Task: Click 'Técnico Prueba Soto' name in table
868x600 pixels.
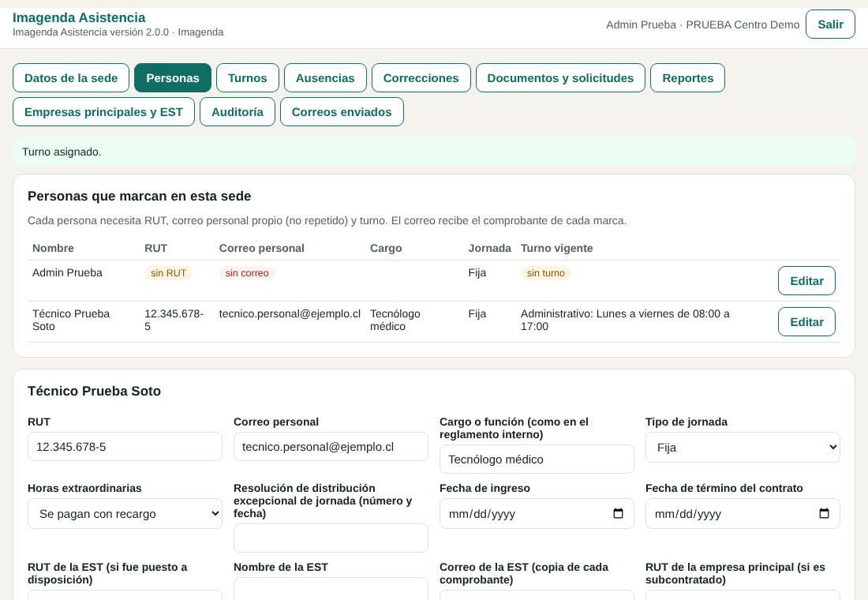Action: 71,321
